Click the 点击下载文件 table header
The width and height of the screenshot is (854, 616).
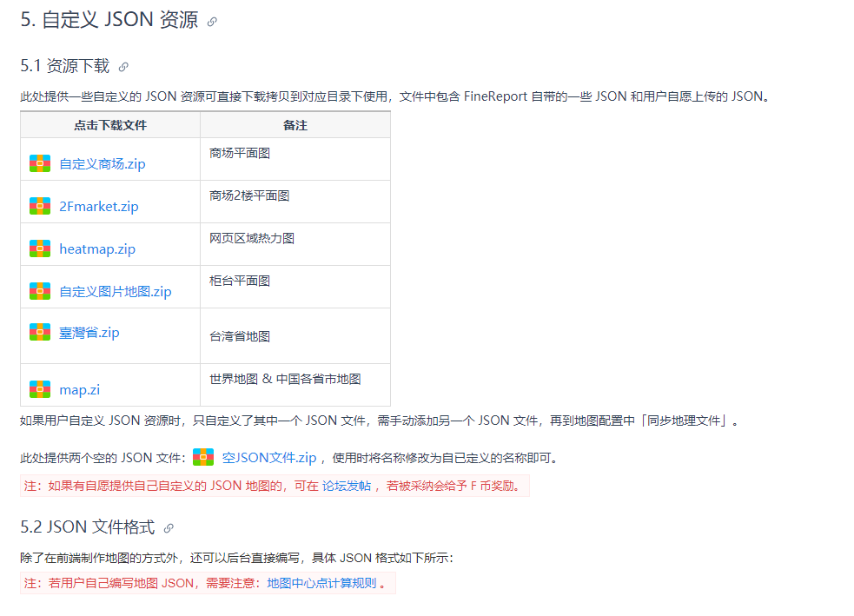point(110,125)
